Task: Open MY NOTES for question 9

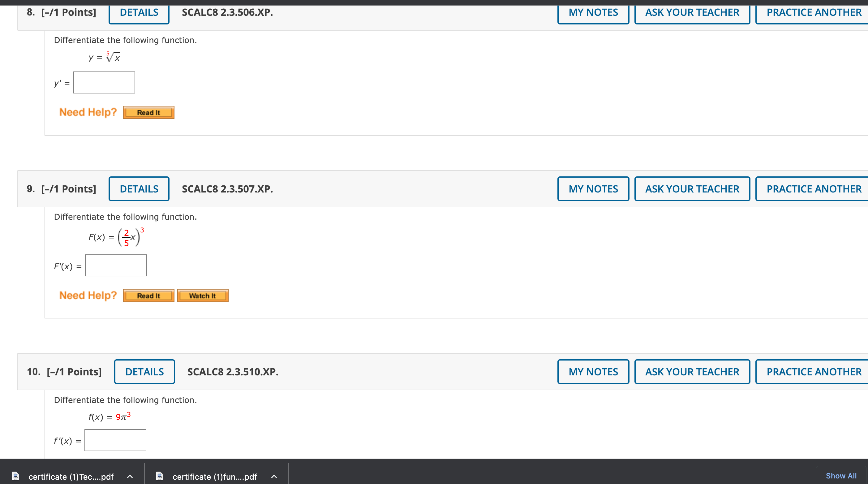Action: [593, 189]
